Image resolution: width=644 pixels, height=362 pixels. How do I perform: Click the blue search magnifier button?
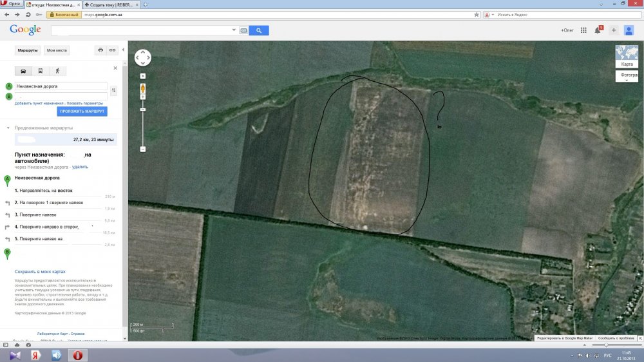pos(259,30)
